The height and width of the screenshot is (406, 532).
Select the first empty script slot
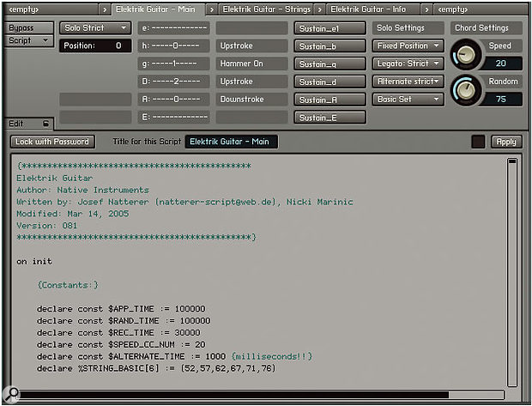[x=51, y=9]
